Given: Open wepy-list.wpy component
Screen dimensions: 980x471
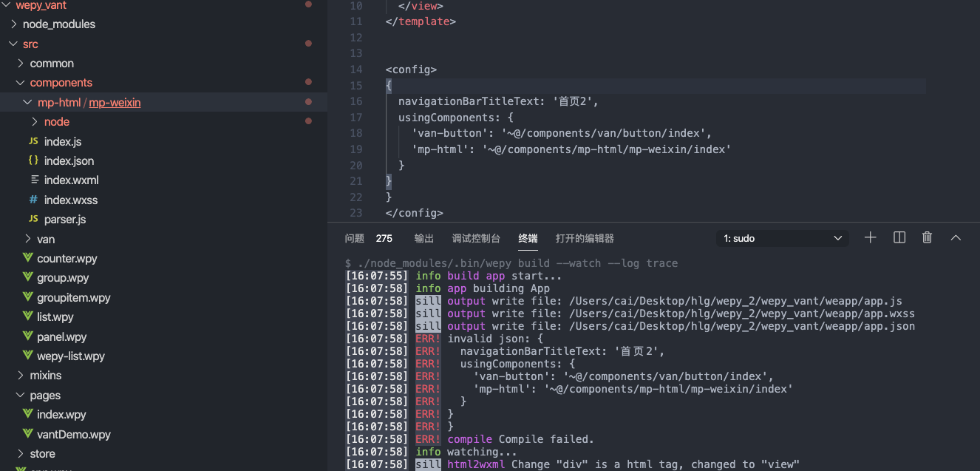Looking at the screenshot, I should coord(71,356).
